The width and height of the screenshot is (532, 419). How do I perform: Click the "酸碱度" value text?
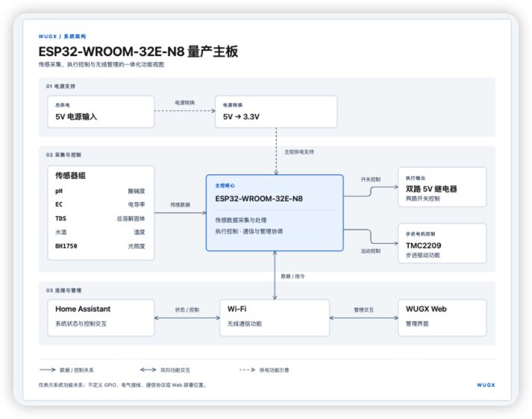point(137,191)
